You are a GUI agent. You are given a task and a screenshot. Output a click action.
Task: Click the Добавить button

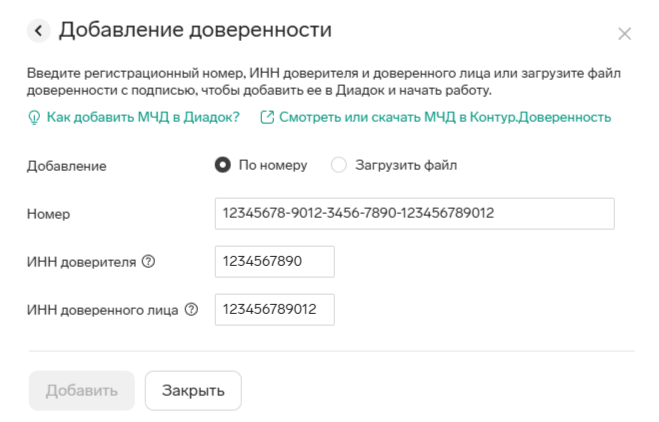pyautogui.click(x=82, y=390)
